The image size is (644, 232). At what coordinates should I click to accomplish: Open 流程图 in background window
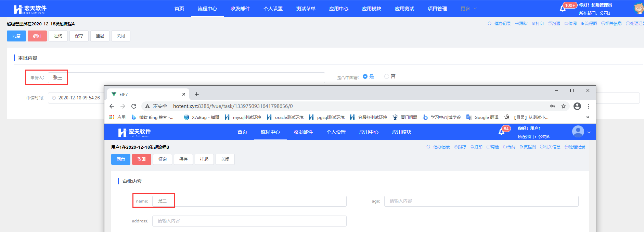pyautogui.click(x=589, y=24)
